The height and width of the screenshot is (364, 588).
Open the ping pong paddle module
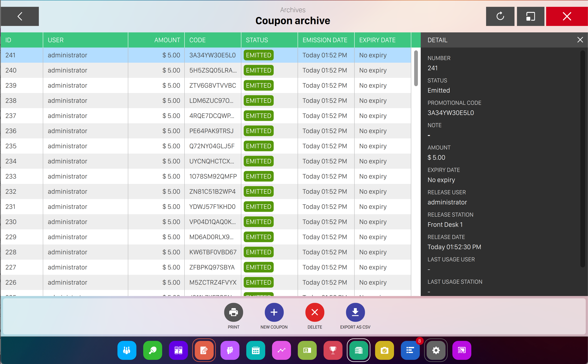pos(152,350)
